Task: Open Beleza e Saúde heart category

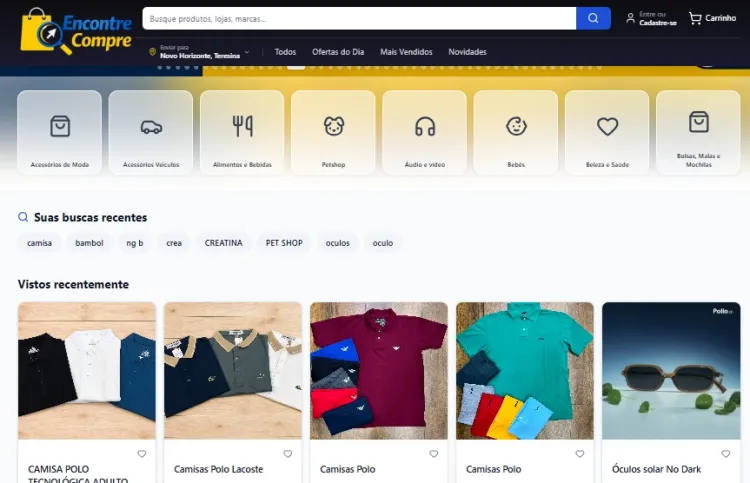Action: click(x=607, y=132)
